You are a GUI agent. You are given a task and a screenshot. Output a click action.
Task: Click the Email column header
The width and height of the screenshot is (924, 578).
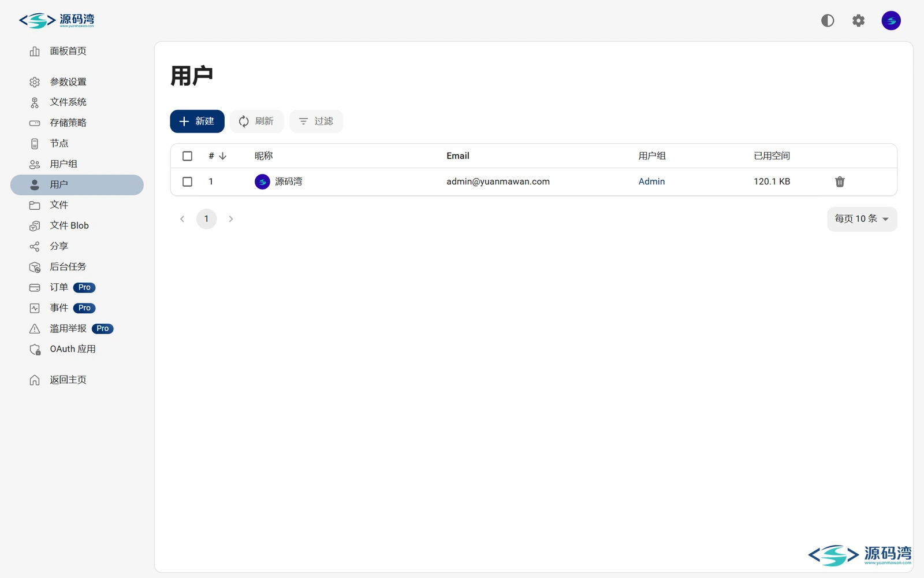(x=457, y=156)
